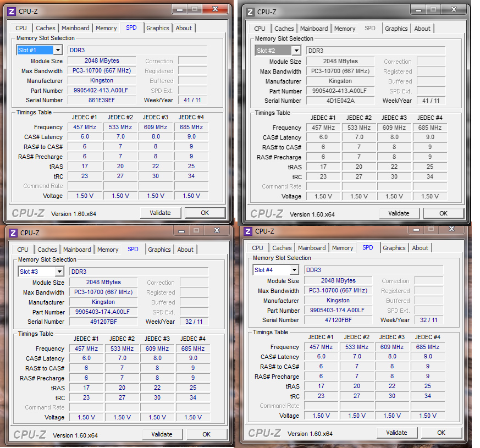
Task: Switch to the Memory tab in the Slot #2 window
Action: pyautogui.click(x=345, y=29)
